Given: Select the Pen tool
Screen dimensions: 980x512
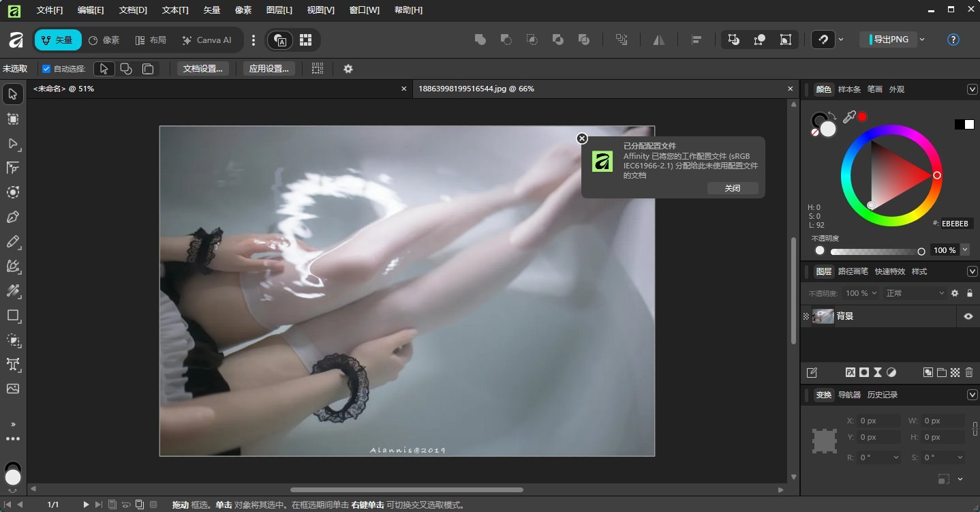Looking at the screenshot, I should 13,217.
